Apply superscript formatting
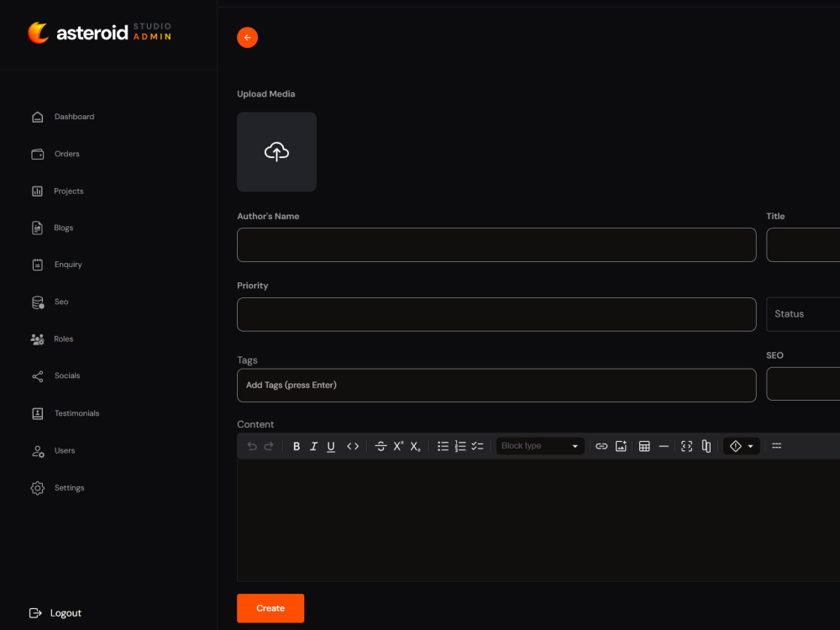 click(x=398, y=446)
